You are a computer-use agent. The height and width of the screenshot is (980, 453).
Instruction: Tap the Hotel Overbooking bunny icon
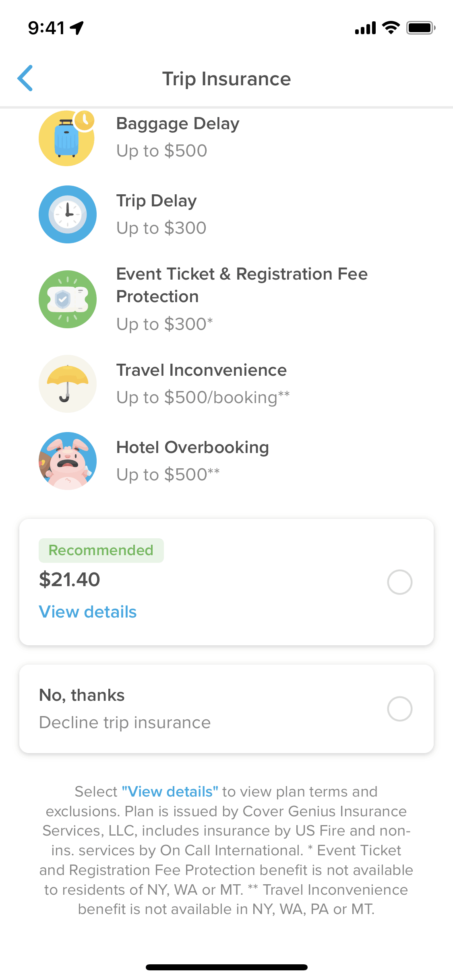click(x=68, y=461)
